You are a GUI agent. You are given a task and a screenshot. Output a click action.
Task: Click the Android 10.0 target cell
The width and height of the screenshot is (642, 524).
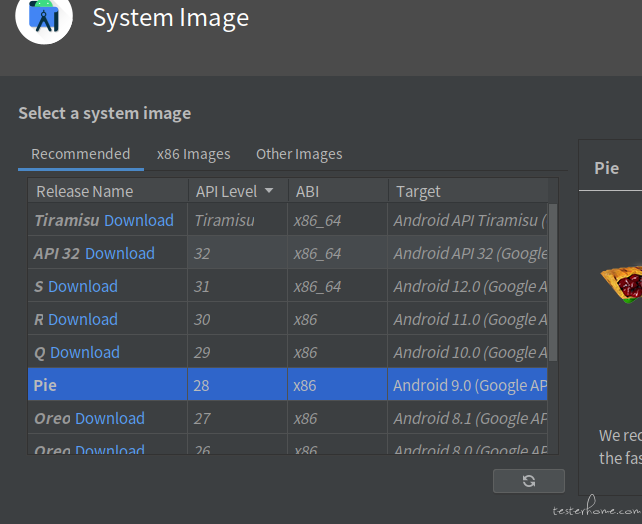[468, 352]
